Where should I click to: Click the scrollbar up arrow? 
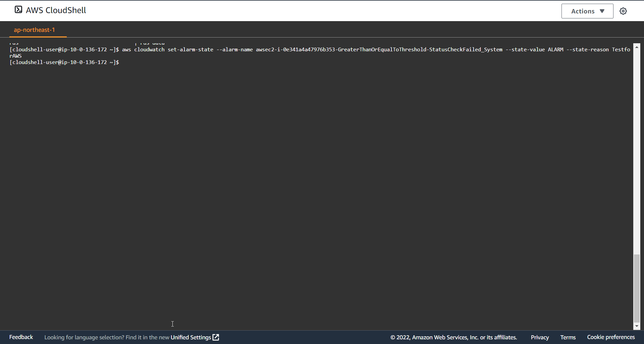coord(637,47)
